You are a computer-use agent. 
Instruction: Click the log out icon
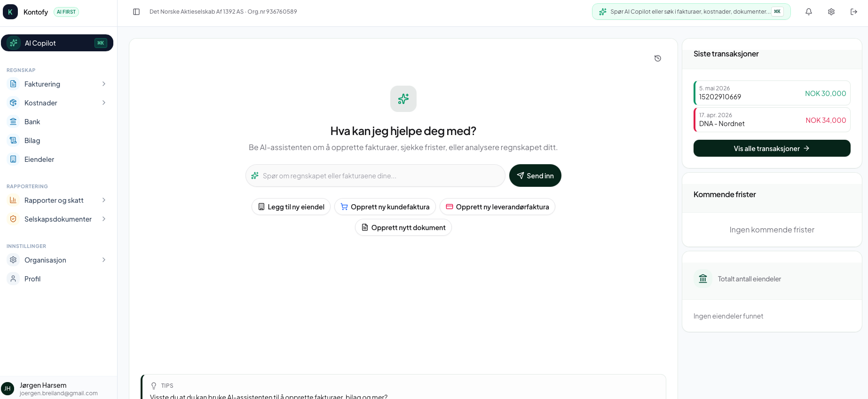tap(854, 12)
